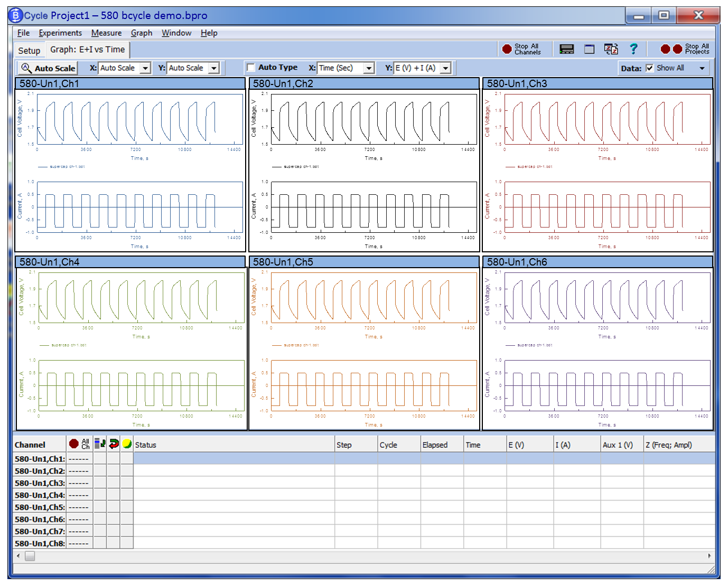Uncheck the Data Show All checkbox

(x=650, y=68)
